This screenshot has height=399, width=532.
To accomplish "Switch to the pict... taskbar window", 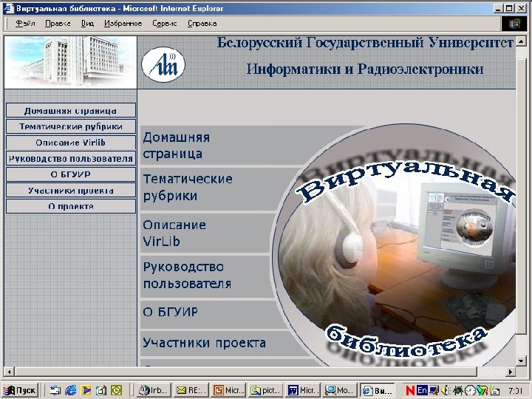I will click(265, 391).
